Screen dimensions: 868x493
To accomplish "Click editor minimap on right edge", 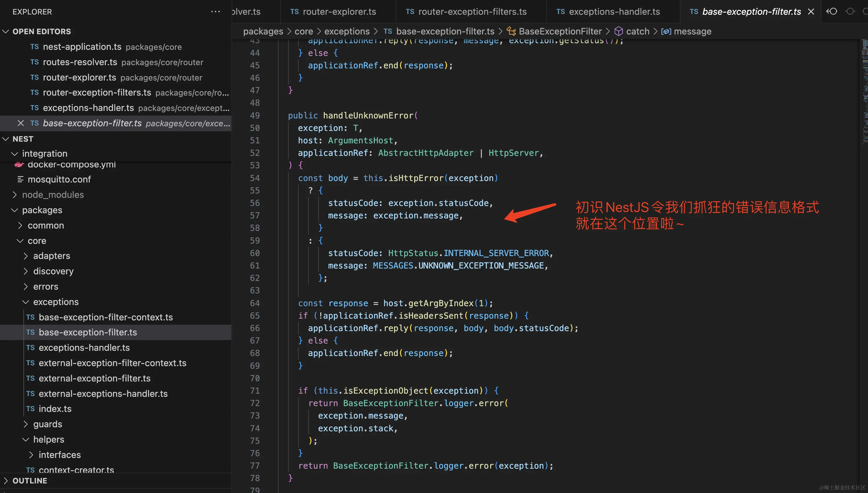I will click(x=864, y=92).
